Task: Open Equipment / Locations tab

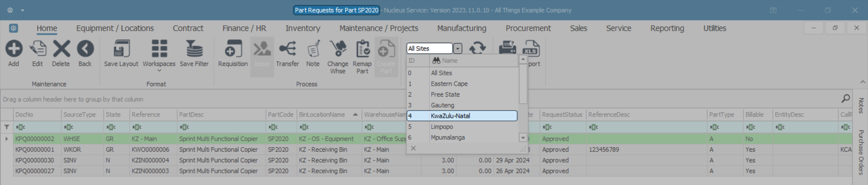Action: coord(115,28)
